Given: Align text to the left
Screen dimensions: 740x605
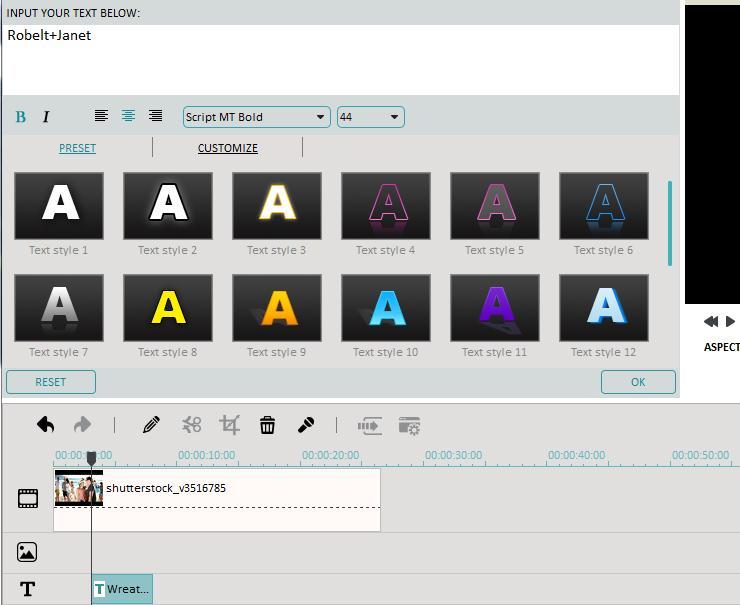Looking at the screenshot, I should [101, 116].
